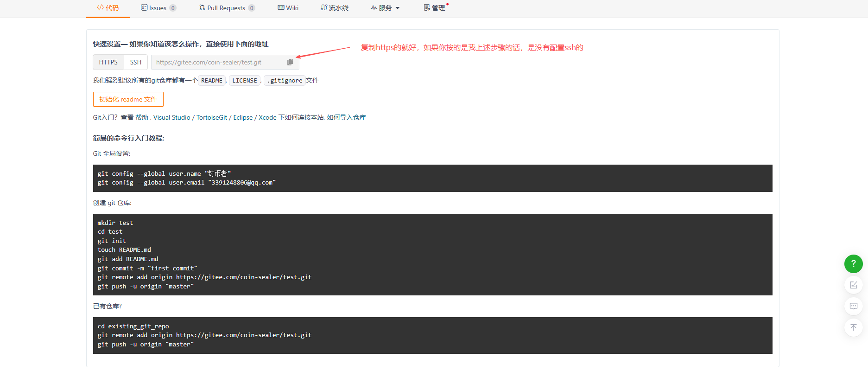868x390 pixels.
Task: Open the Pull Requests tab
Action: [227, 8]
